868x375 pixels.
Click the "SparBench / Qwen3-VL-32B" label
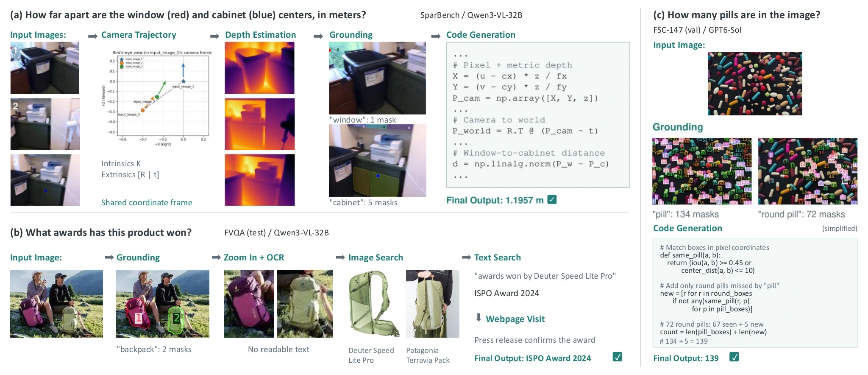pyautogui.click(x=471, y=15)
